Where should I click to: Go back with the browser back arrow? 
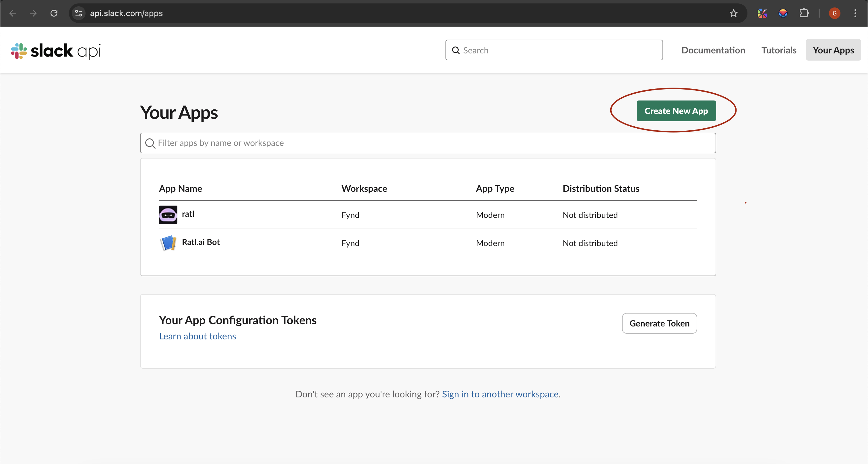pyautogui.click(x=13, y=13)
